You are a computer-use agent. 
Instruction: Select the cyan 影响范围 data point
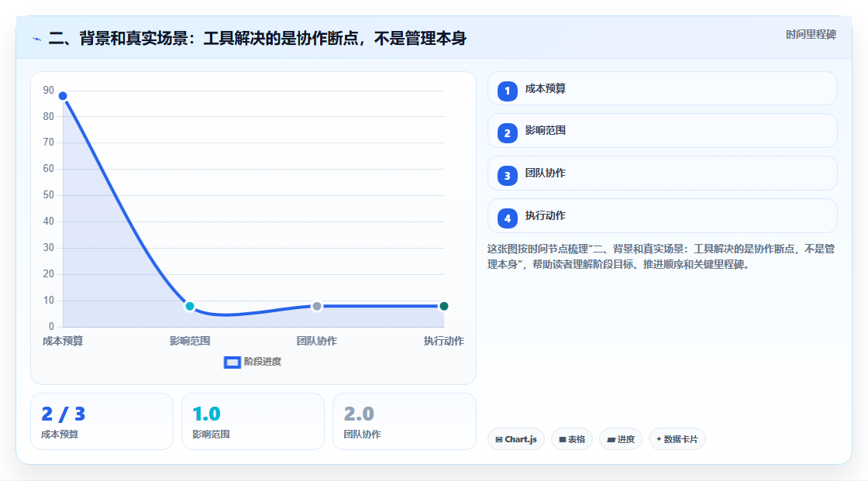tap(190, 306)
